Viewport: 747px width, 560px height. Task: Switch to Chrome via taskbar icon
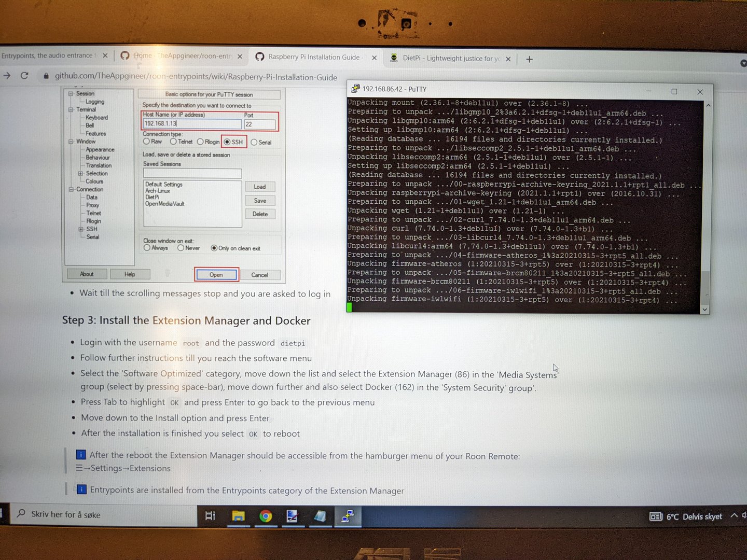click(266, 516)
